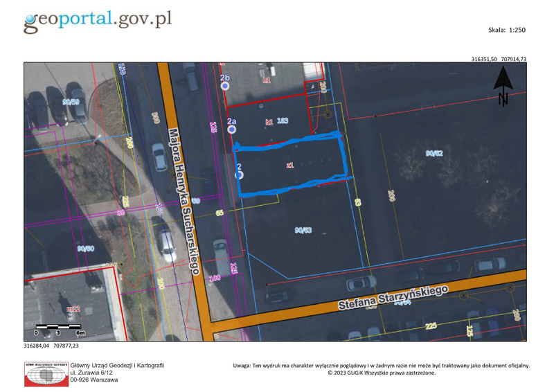
Task: Click the Główny Urząd Geodezji i Kartografii text
Action: pos(118,365)
